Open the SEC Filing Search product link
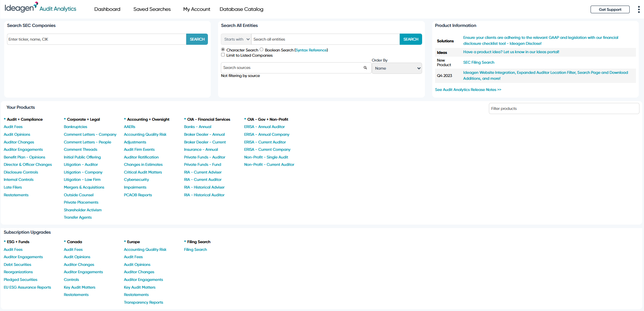 point(479,62)
